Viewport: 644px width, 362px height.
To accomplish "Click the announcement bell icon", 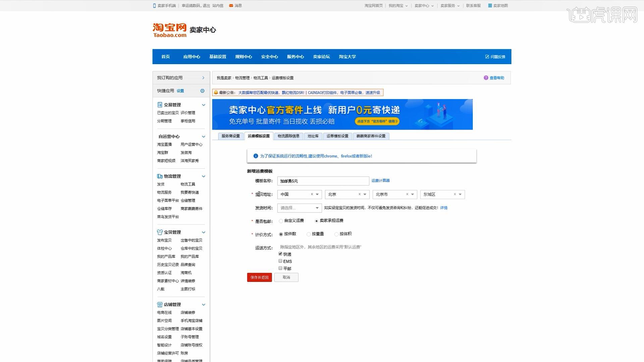I will [x=216, y=93].
